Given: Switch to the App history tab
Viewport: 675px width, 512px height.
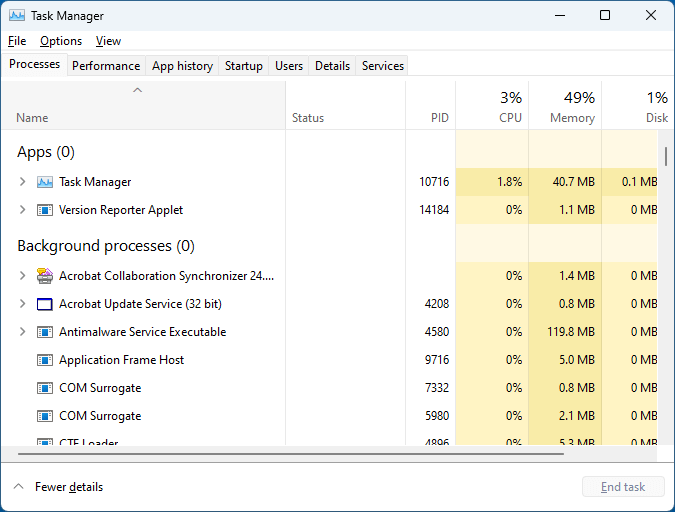Looking at the screenshot, I should (182, 66).
